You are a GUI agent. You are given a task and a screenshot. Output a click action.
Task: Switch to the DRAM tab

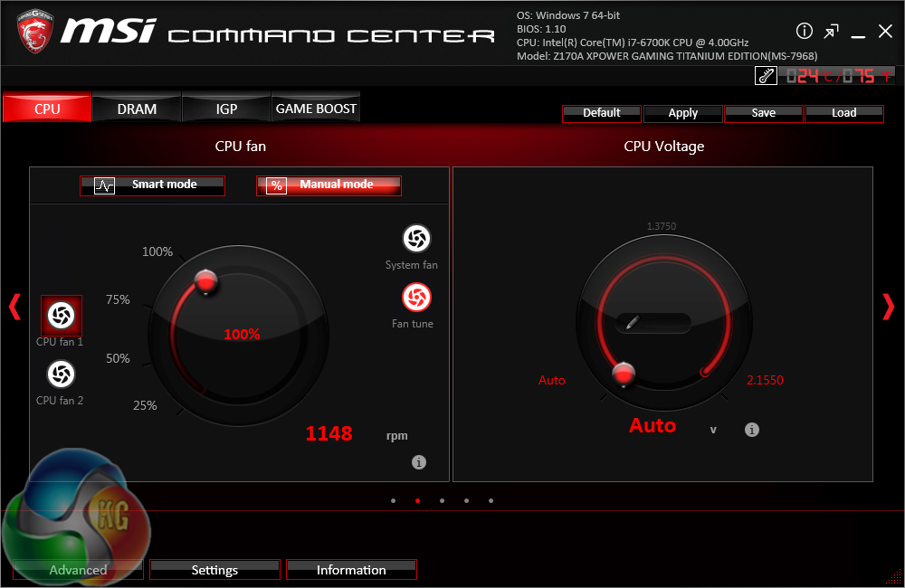[x=137, y=108]
